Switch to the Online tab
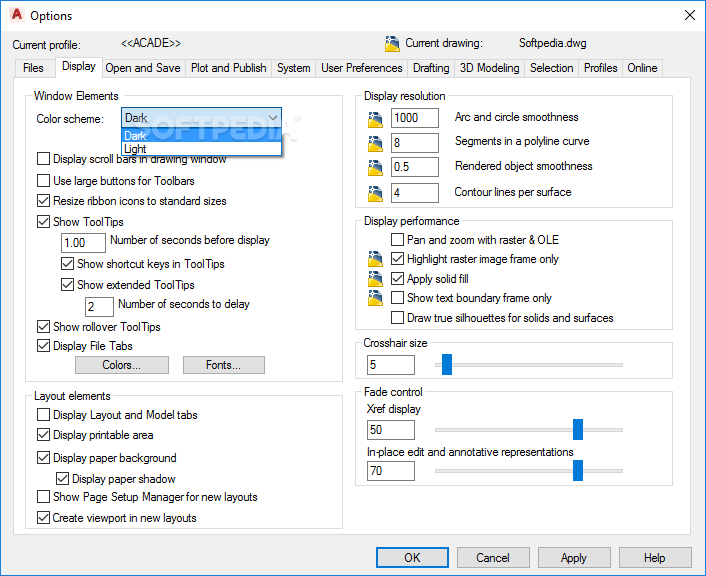The image size is (706, 576). click(643, 68)
